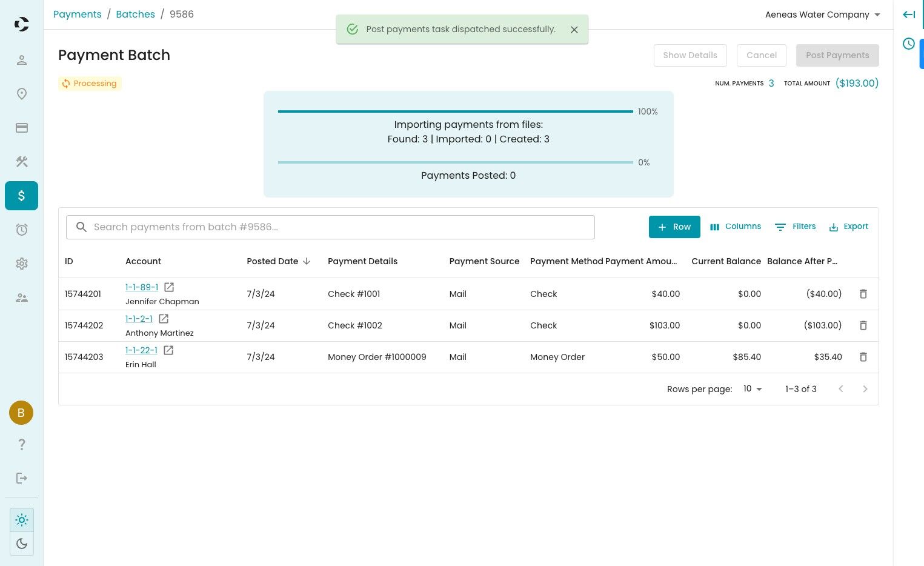Click the Erin Hall name
The width and height of the screenshot is (924, 566).
pos(141,364)
